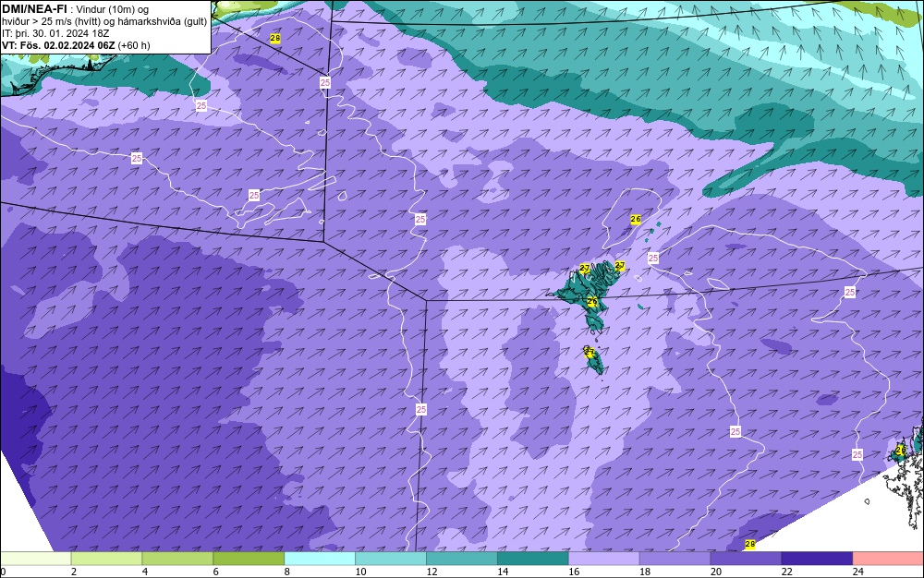Click the line 'hviður > 25 m/s (hvítt) og hámarkshviða (gult)'

(104, 21)
